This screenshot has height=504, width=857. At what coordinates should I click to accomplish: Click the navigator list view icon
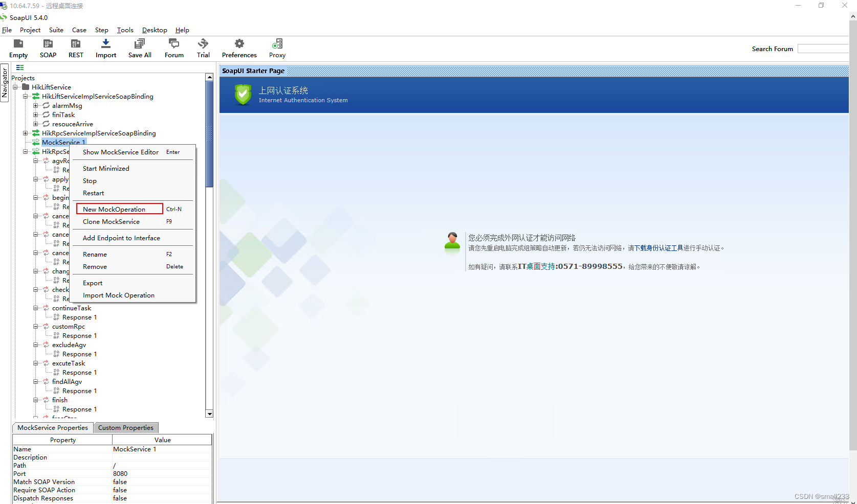tap(20, 67)
